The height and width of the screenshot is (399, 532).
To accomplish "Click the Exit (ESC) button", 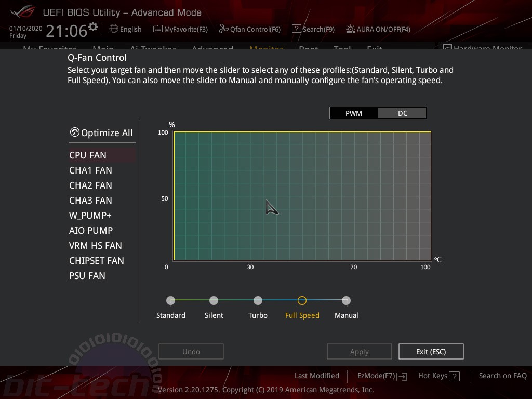I will click(x=431, y=352).
